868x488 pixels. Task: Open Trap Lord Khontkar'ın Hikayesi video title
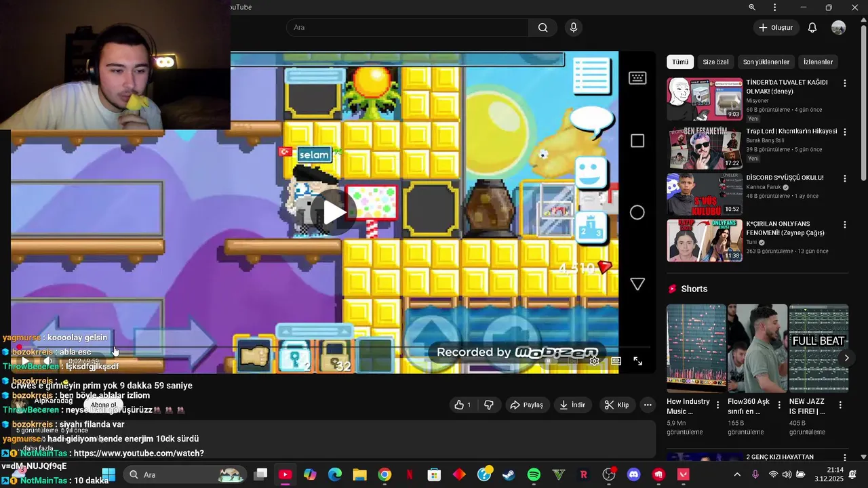click(791, 131)
